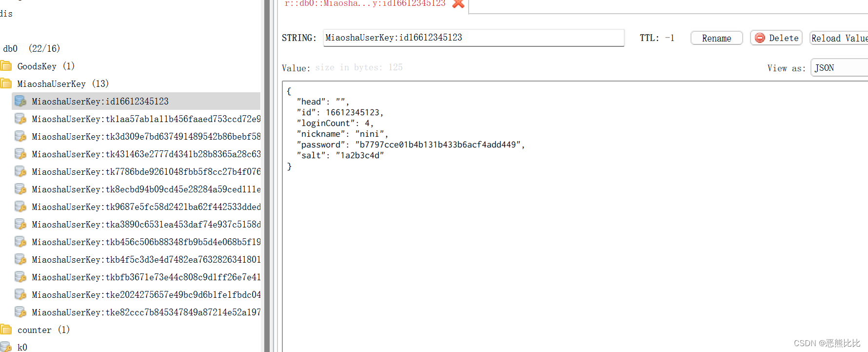The image size is (868, 352).
Task: Click the "nickname": "nini" line
Action: (342, 134)
